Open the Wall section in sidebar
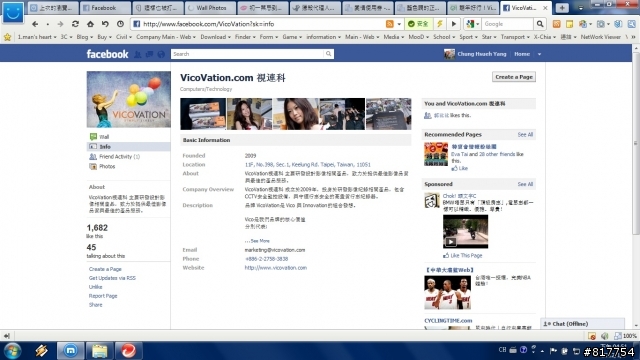Screen dimensions: 640x360 coord(104,137)
